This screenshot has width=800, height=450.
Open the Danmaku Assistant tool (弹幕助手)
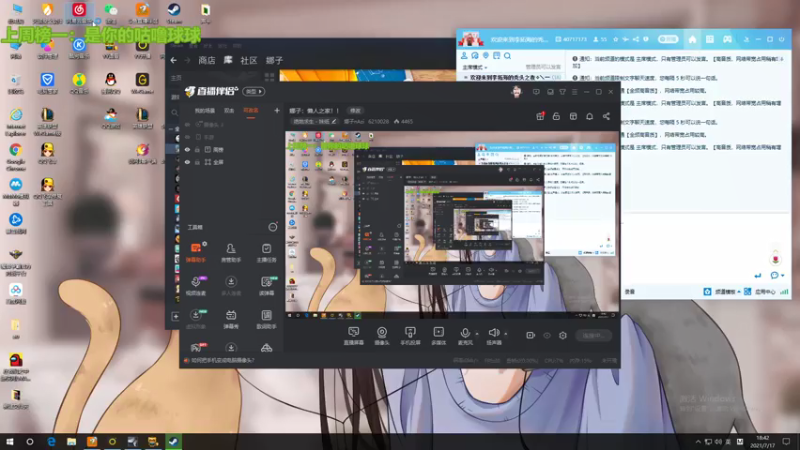click(196, 253)
